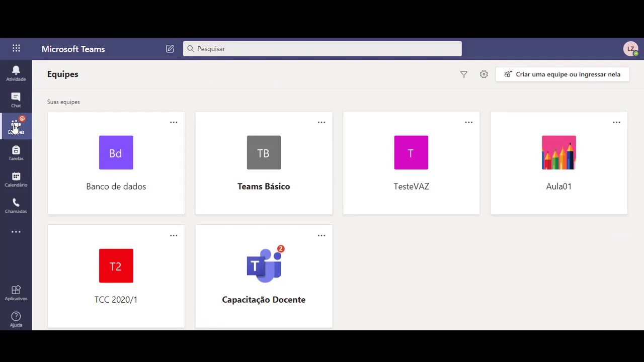Open more options for TesteVAZ

(469, 122)
